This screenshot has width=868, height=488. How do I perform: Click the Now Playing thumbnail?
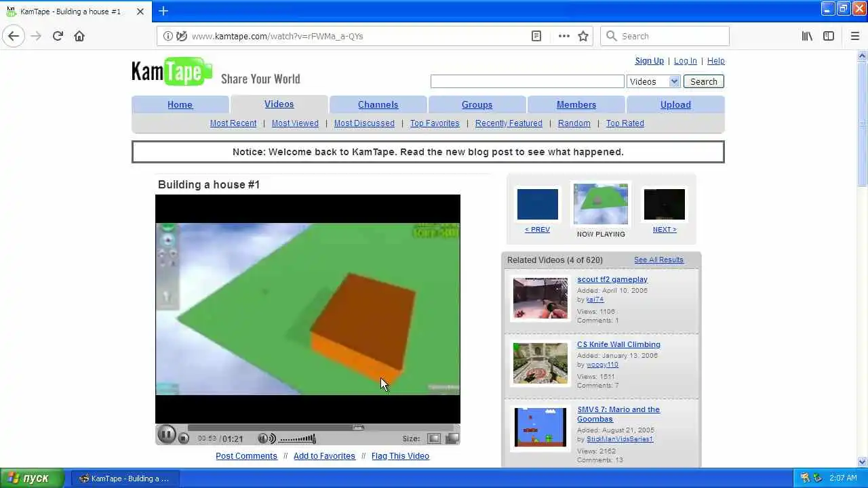tap(601, 203)
